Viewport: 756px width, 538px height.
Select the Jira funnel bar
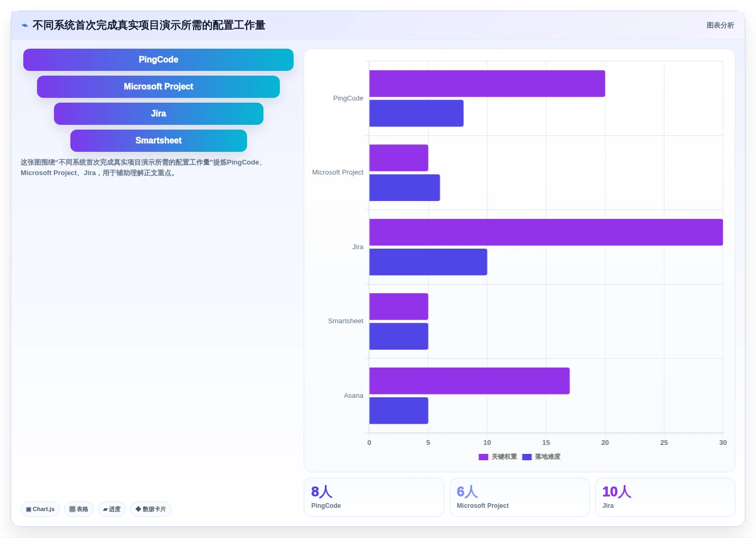tap(158, 114)
